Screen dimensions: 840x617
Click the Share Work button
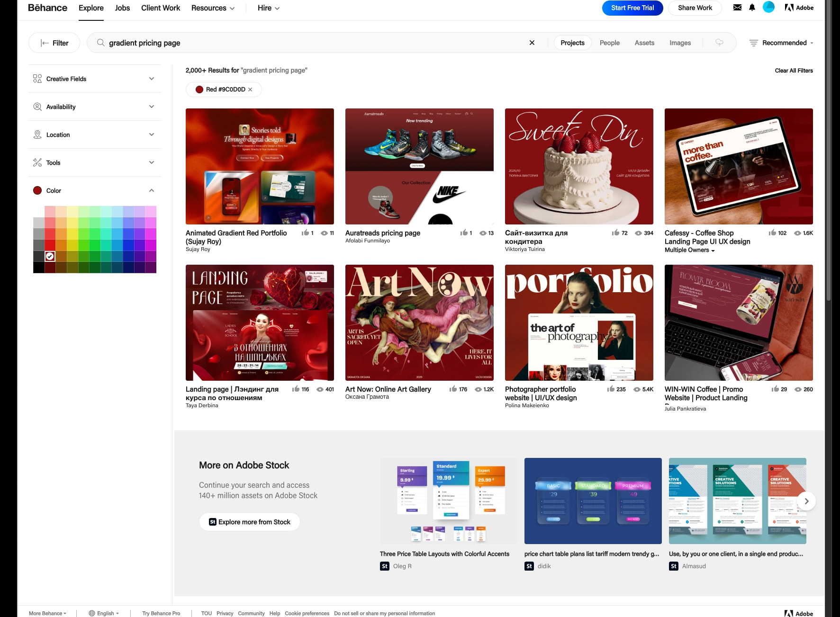pos(695,8)
